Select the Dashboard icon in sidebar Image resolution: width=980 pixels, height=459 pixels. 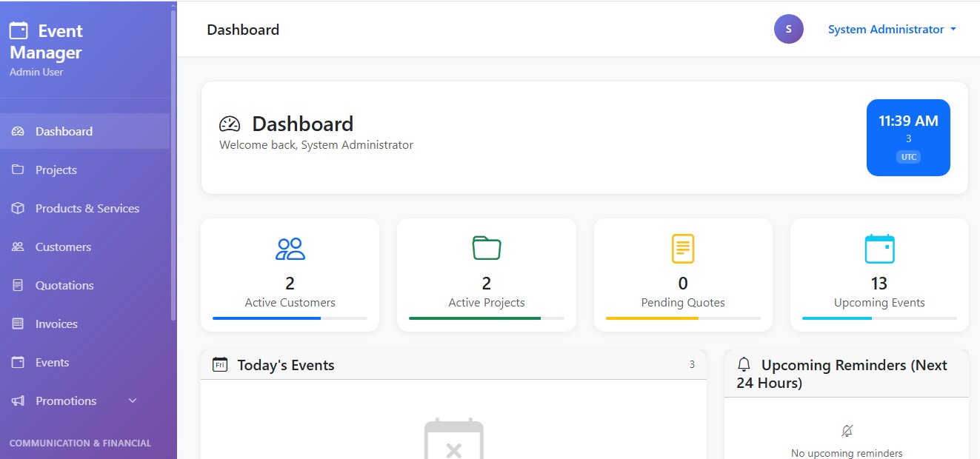(x=18, y=130)
